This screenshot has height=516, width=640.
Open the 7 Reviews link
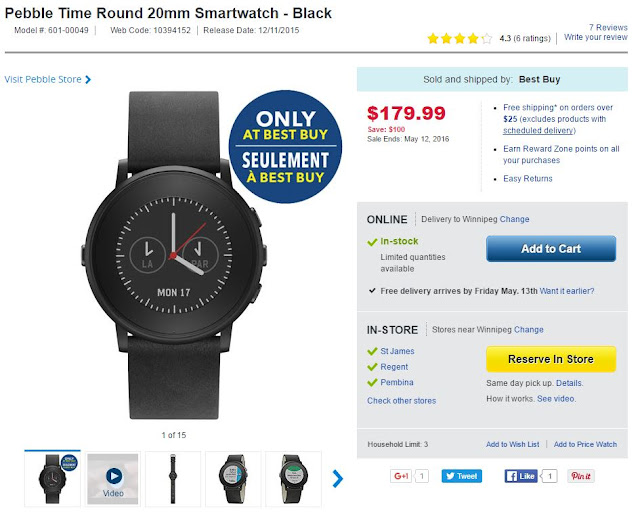(607, 27)
